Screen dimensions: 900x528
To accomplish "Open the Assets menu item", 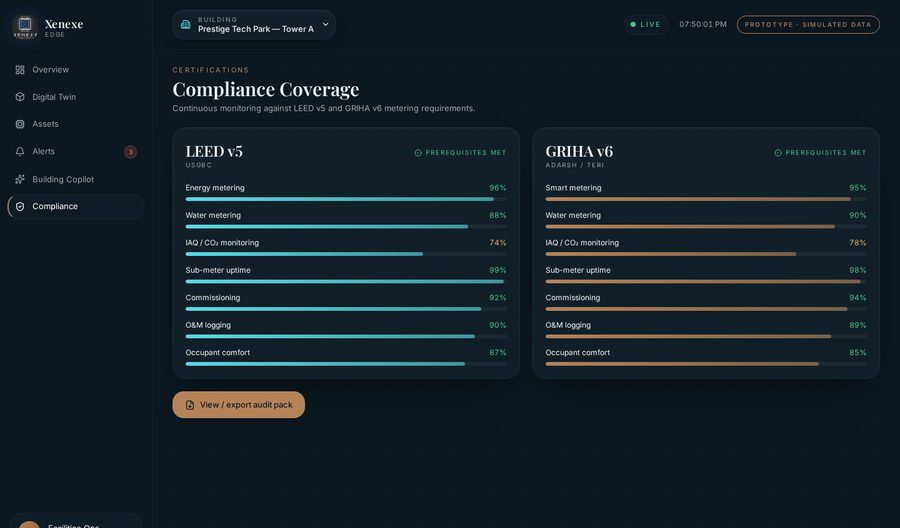I will pyautogui.click(x=76, y=124).
